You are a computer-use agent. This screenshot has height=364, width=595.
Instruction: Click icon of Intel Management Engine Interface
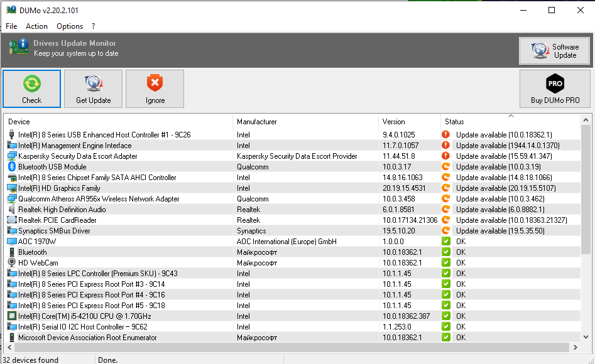click(12, 145)
